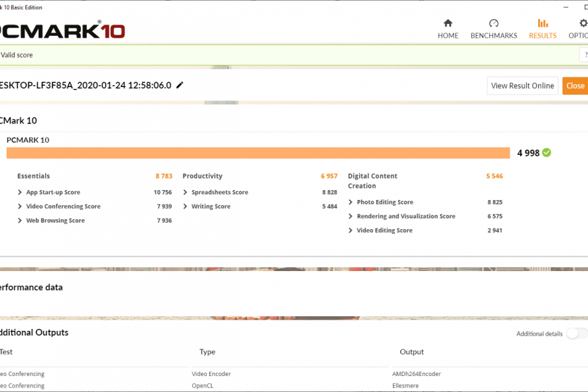The width and height of the screenshot is (588, 392).
Task: Click the Web Browsing value 7 936
Action: click(164, 221)
